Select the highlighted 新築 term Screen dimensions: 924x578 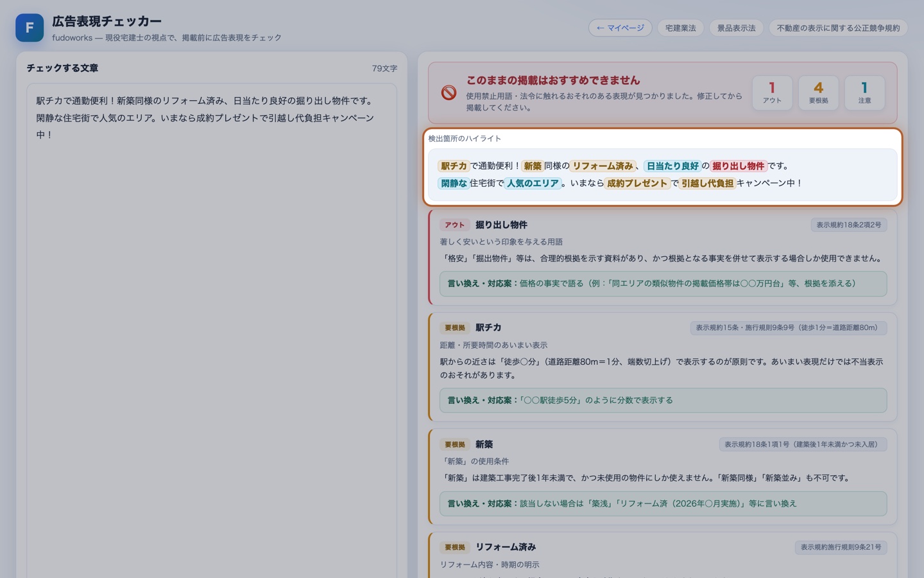tap(533, 166)
